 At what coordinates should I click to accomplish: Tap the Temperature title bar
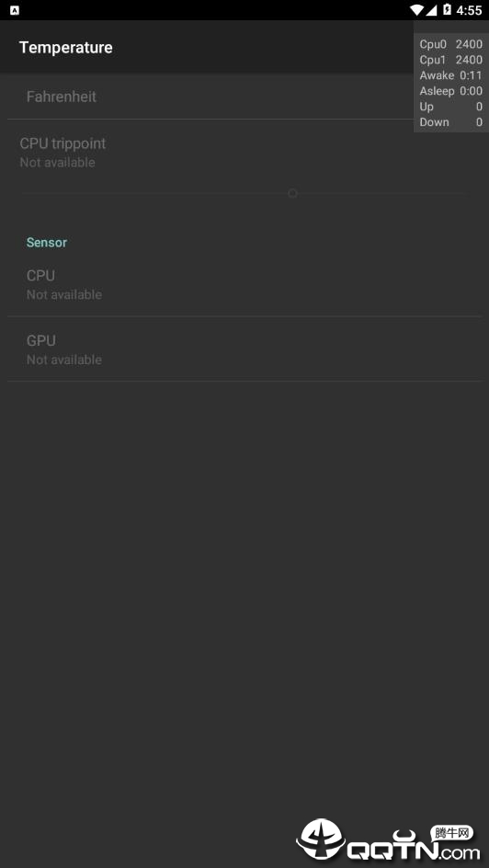click(x=66, y=48)
